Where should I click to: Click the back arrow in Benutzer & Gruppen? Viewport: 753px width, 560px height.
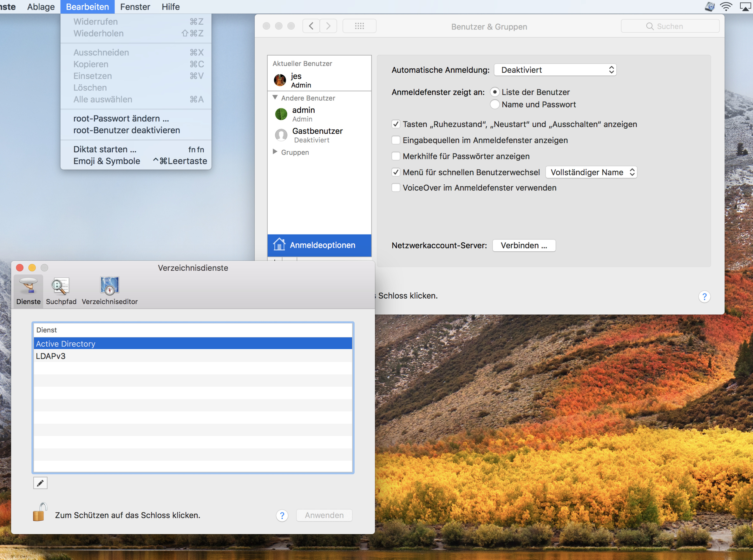coord(311,26)
